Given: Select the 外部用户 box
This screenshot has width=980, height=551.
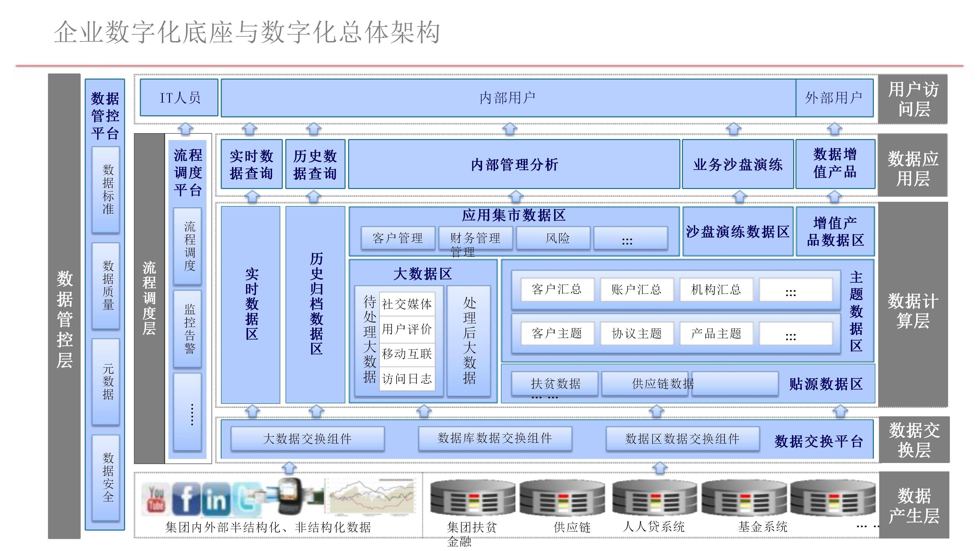Looking at the screenshot, I should 834,98.
